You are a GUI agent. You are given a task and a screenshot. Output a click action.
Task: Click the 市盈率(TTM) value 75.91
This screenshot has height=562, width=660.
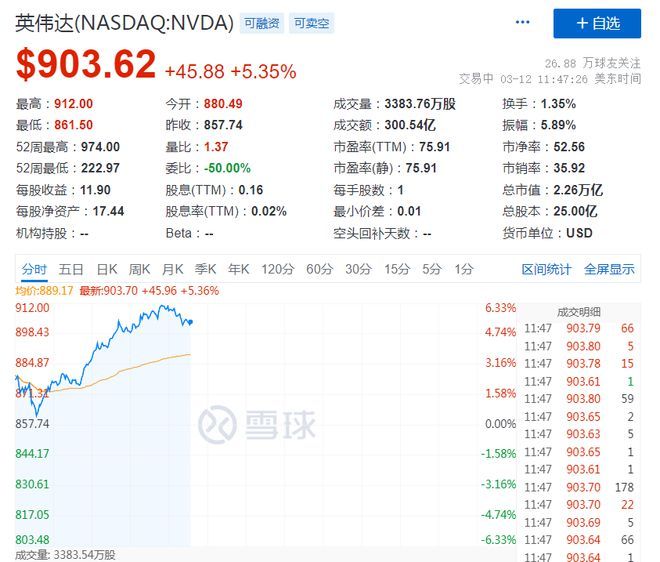pos(434,147)
